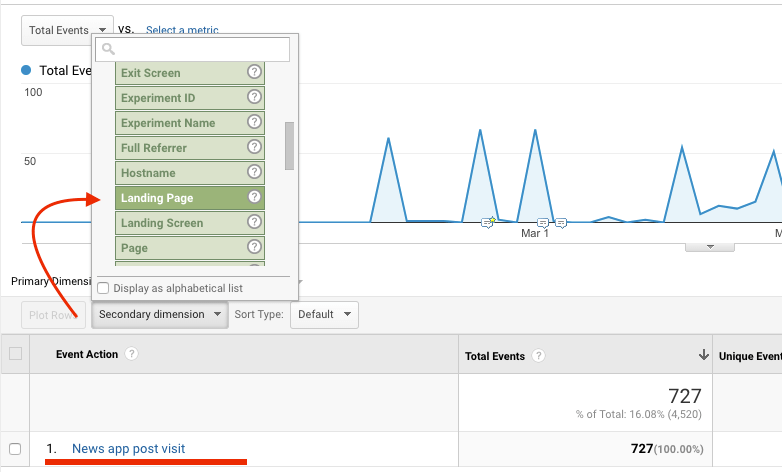Click help icon beside Landing Screen
Screen dimensions: 782x472
coord(254,222)
